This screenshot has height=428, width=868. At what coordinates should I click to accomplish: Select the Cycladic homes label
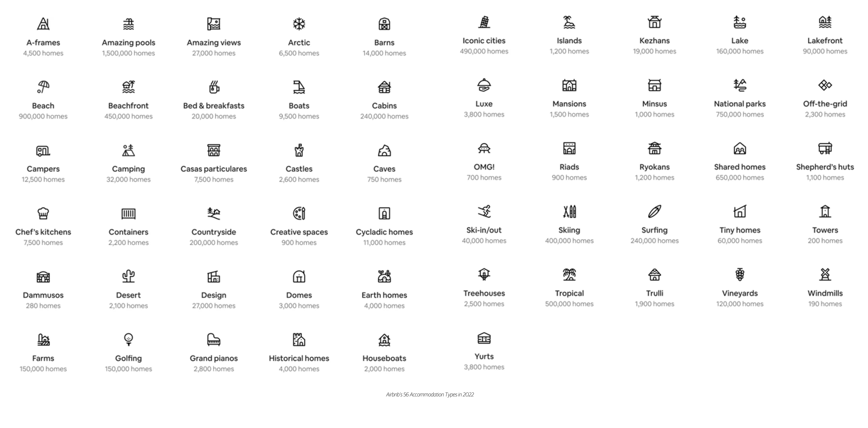(384, 232)
